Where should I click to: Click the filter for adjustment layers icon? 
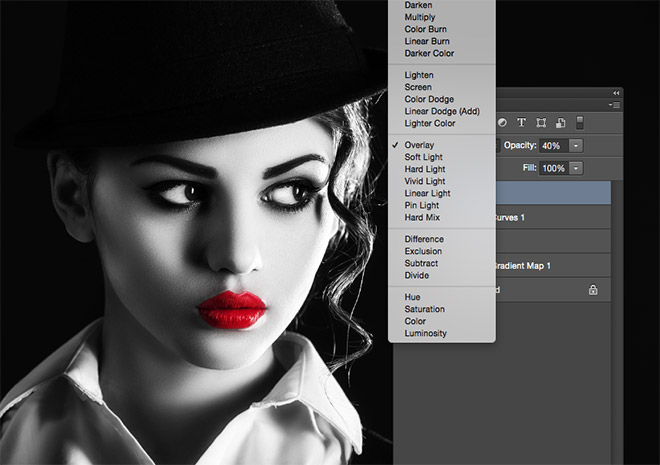click(502, 123)
